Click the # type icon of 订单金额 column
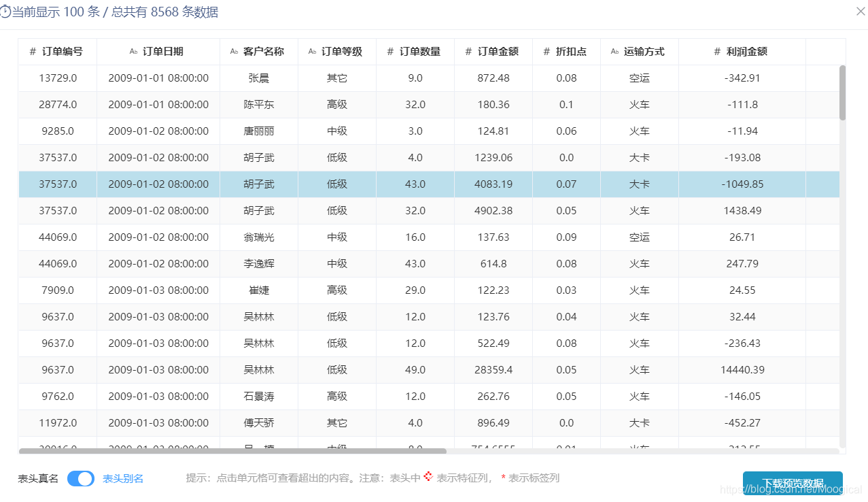The height and width of the screenshot is (502, 868). (x=468, y=52)
